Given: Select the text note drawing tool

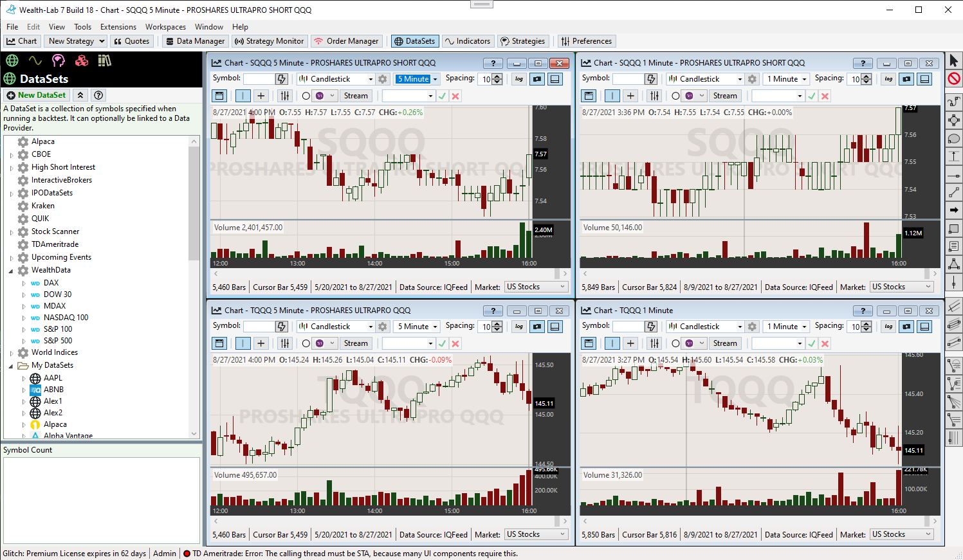Looking at the screenshot, I should click(x=953, y=246).
